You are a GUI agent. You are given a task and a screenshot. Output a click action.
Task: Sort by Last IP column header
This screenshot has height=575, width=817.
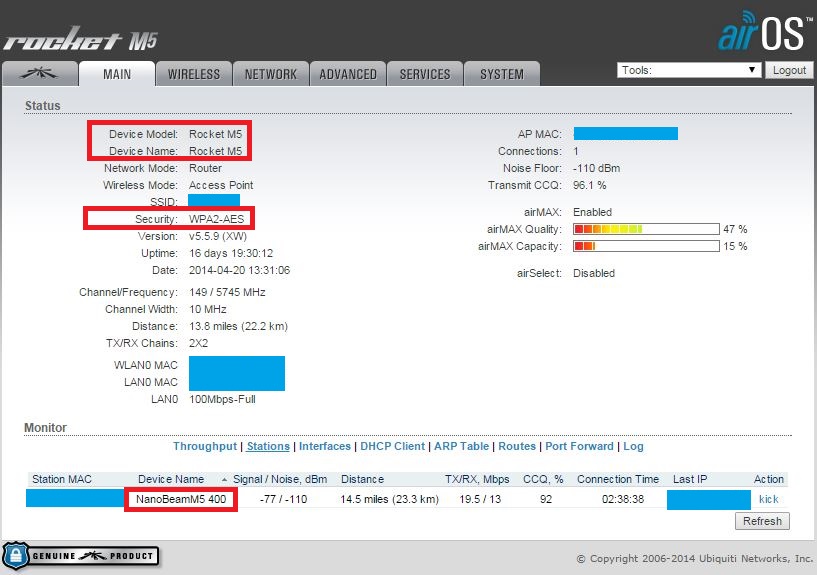point(690,479)
